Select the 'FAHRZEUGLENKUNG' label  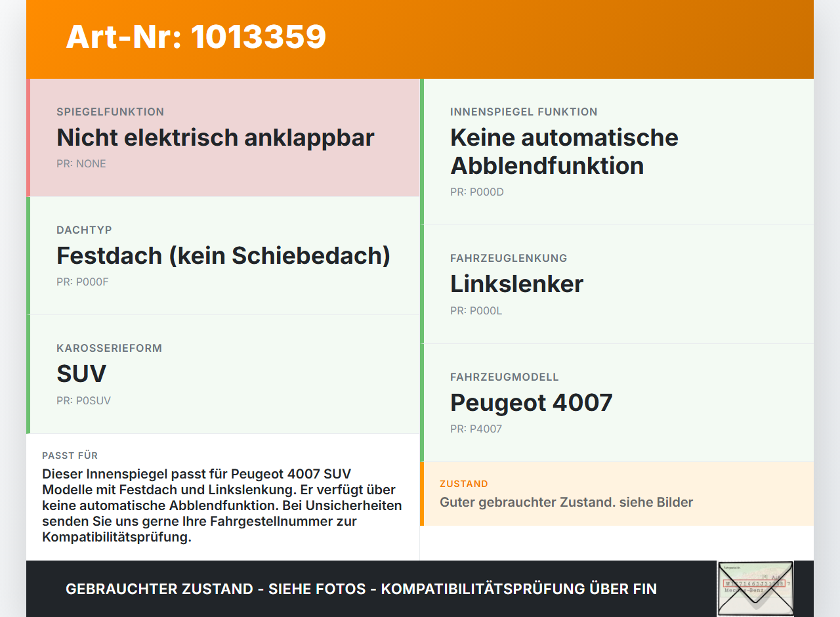point(509,259)
